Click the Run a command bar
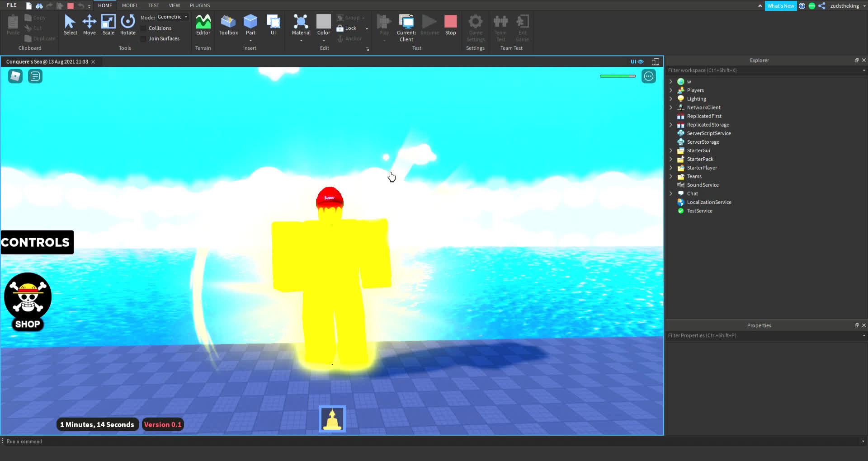 coord(434,442)
